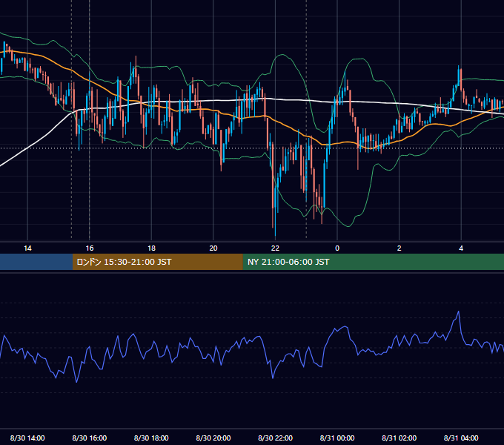Screen dimensions: 504x445
Task: Click hour label 18 on chart axis
Action: (151, 248)
